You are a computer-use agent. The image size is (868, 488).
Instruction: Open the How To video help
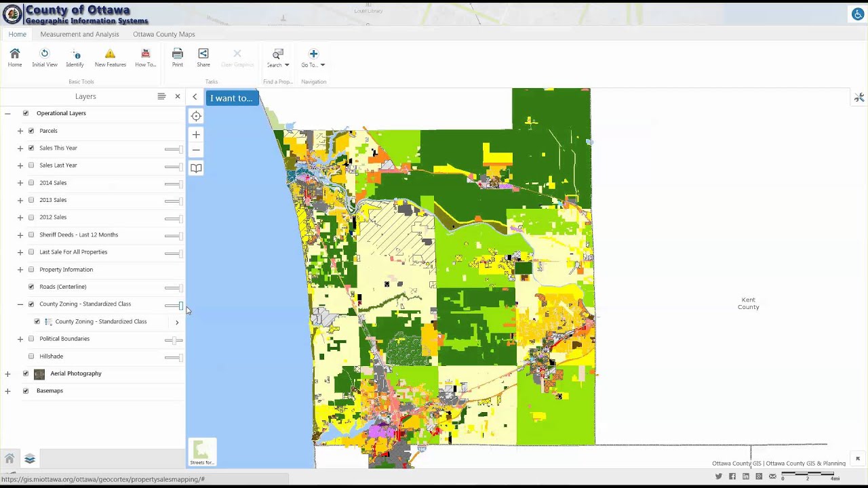pyautogui.click(x=145, y=58)
